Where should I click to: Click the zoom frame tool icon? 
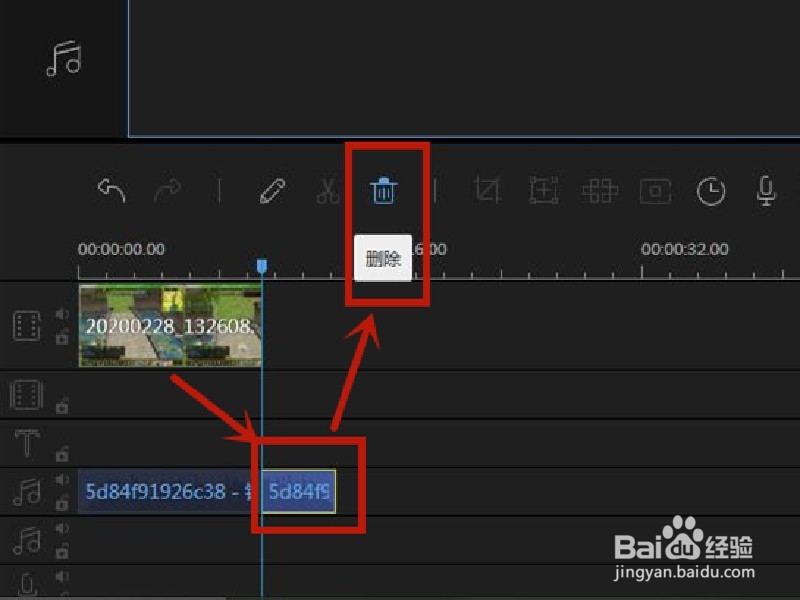click(544, 190)
